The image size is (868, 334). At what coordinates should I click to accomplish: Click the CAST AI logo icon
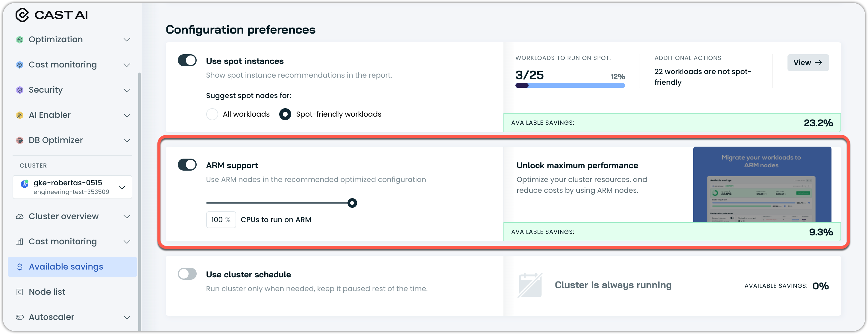[x=22, y=15]
